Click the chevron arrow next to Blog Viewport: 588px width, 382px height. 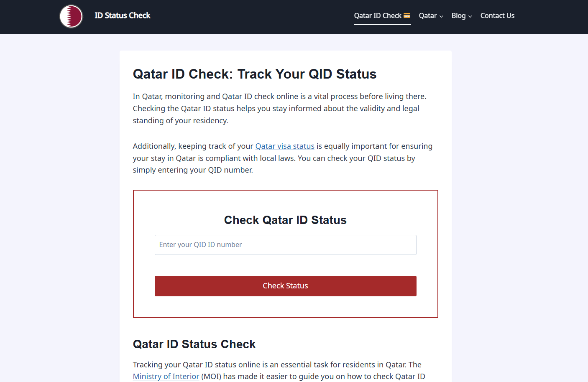pyautogui.click(x=470, y=17)
